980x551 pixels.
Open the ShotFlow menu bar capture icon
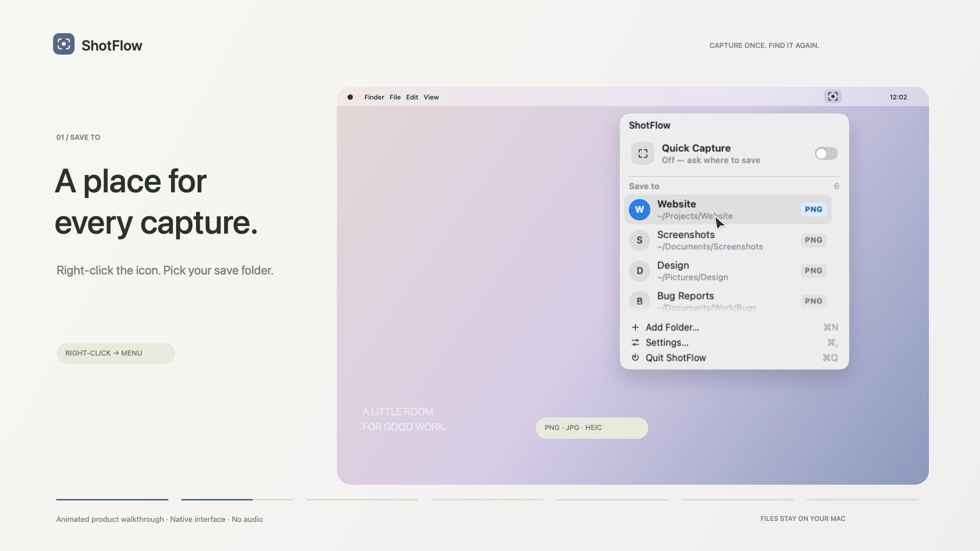click(x=833, y=96)
